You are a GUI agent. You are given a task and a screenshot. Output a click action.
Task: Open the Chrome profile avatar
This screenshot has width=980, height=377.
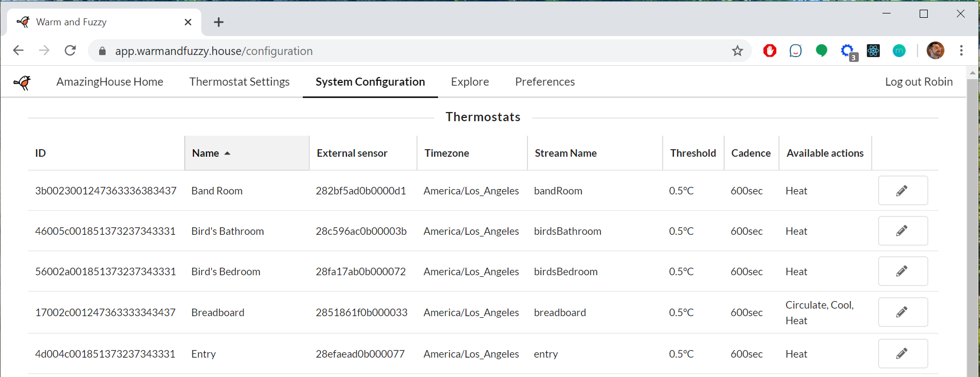[935, 51]
